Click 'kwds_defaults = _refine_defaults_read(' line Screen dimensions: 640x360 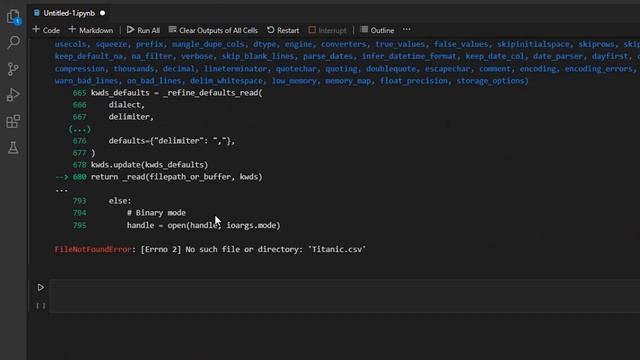tap(176, 93)
